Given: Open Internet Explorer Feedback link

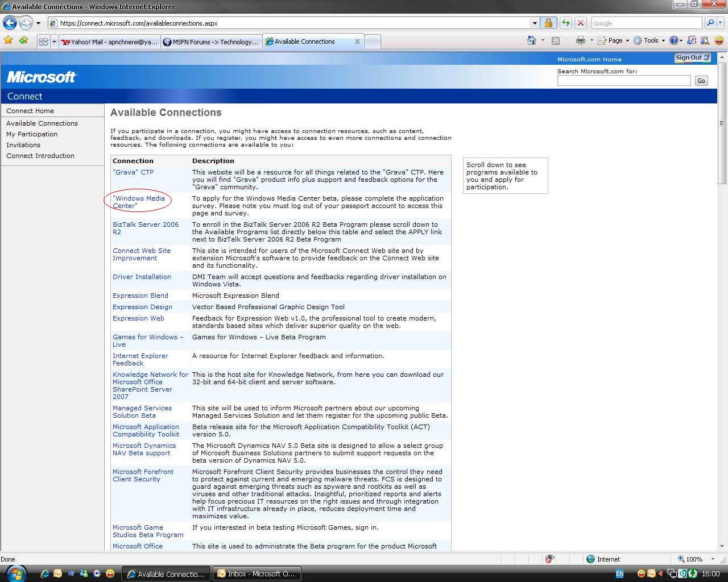Looking at the screenshot, I should (140, 359).
